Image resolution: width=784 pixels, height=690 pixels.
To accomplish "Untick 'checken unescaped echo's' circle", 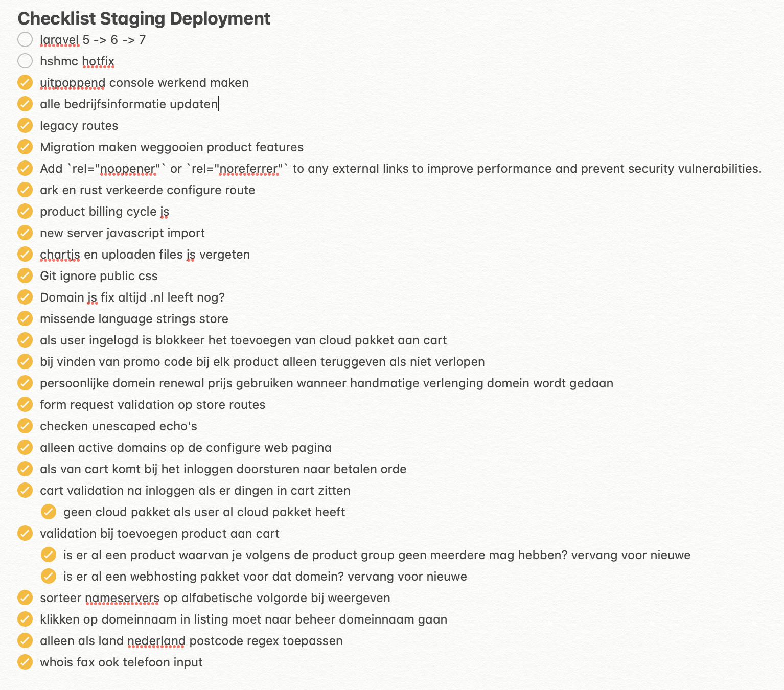I will [25, 426].
